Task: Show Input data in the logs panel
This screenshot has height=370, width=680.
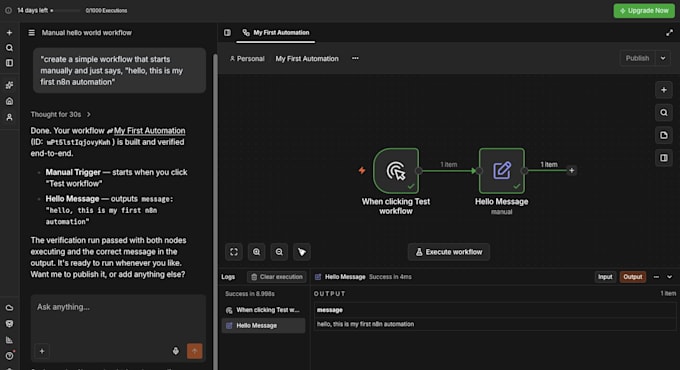Action: pos(605,277)
